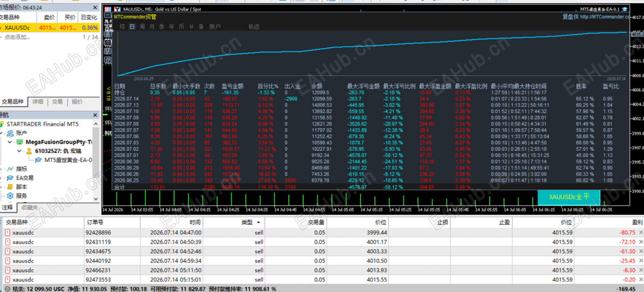Click the 服务 services gear icon
Viewport: 644px width, 292px height.
coord(10,196)
